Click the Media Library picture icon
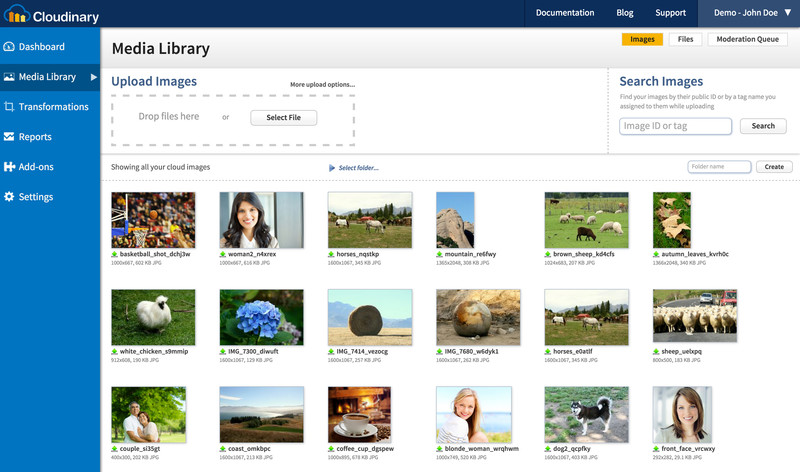The image size is (800, 472). (x=9, y=77)
